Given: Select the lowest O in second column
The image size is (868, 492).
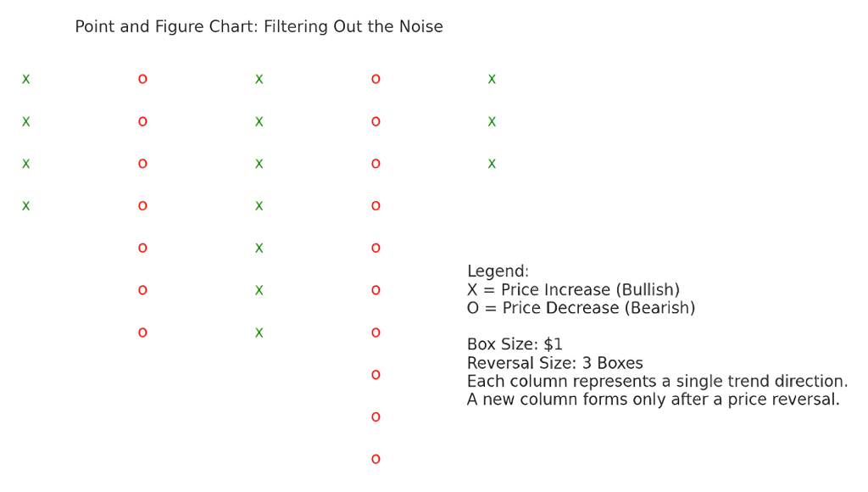Looking at the screenshot, I should click(x=142, y=333).
